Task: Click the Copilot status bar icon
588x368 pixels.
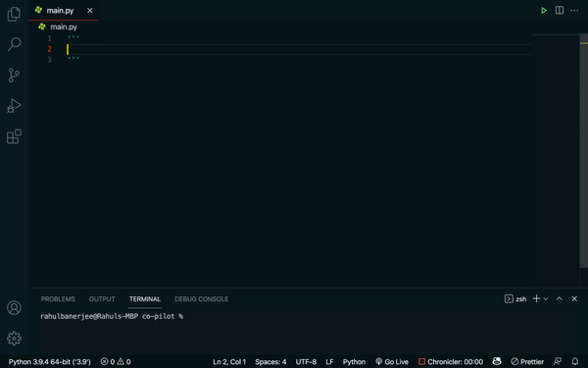Action: point(497,361)
